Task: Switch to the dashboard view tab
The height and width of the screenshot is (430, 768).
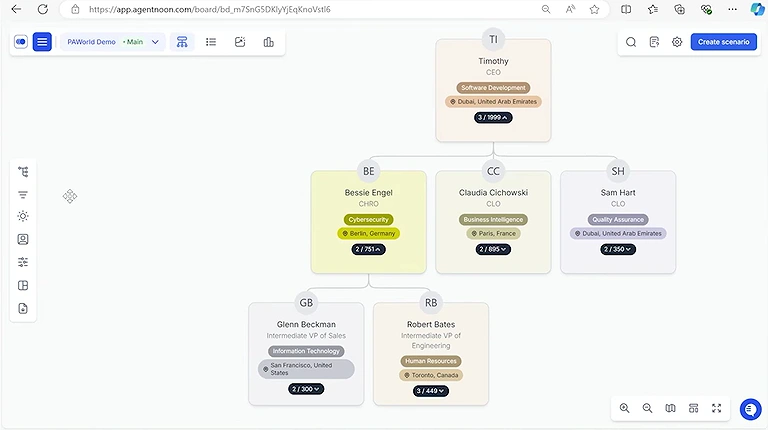Action: pos(240,42)
